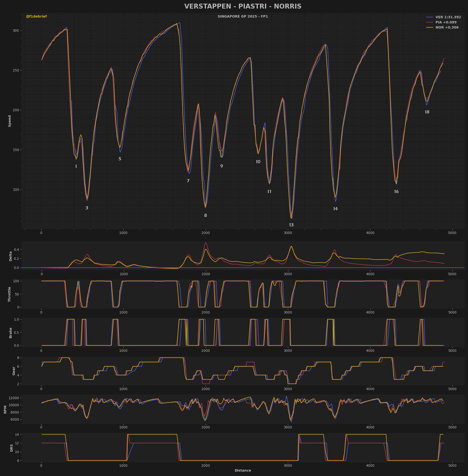Viewport: 468px width, 476px height.
Task: Click the Brake axis label
Action: tap(10, 333)
